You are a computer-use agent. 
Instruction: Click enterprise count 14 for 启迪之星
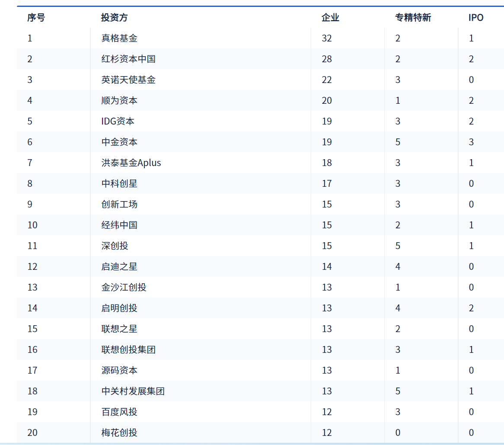(327, 266)
